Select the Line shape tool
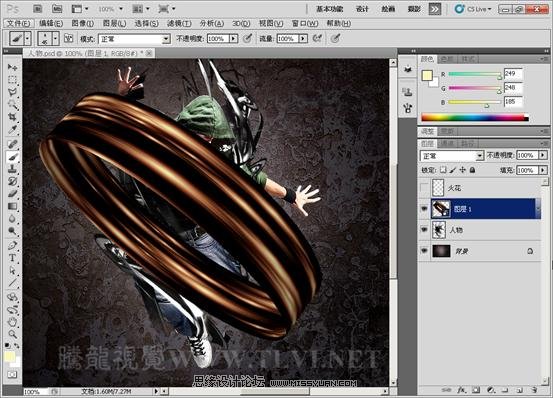This screenshot has height=398, width=553. (12, 283)
